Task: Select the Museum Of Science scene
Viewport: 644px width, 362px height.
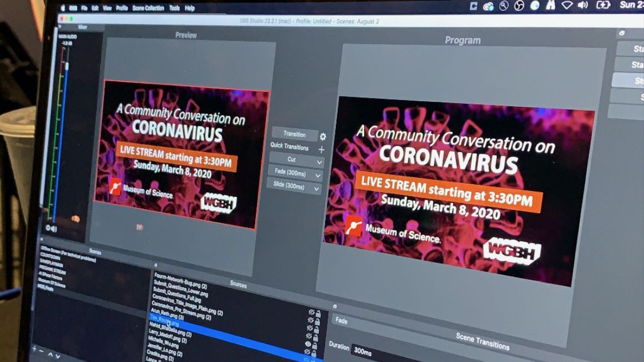Action: coord(52,283)
